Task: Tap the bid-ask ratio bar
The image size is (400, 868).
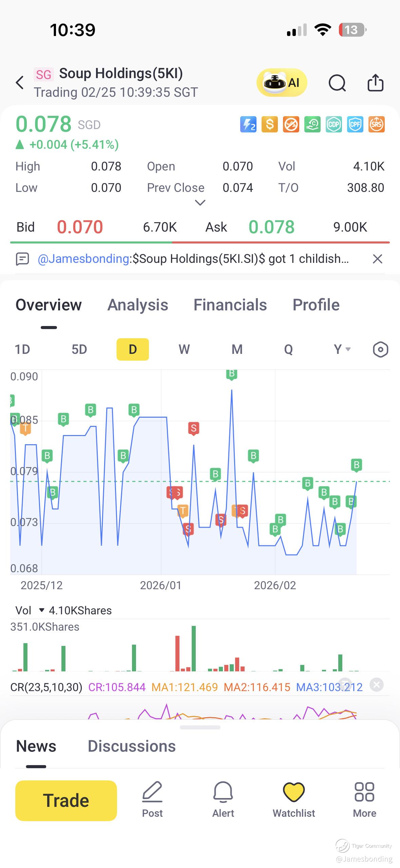Action: pyautogui.click(x=200, y=242)
